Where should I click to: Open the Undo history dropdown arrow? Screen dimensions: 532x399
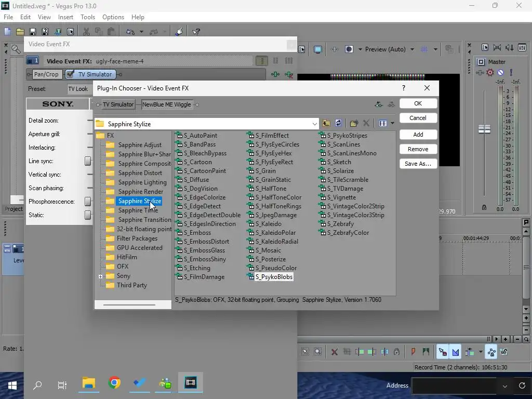pos(141,32)
